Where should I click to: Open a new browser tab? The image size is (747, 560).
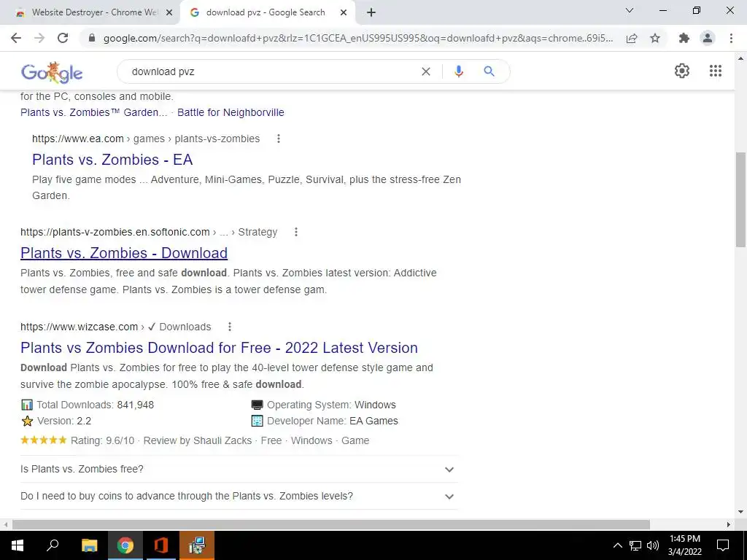click(371, 12)
